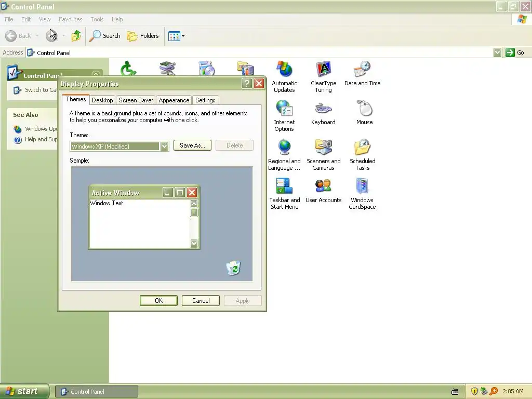The width and height of the screenshot is (532, 399).
Task: Open the Mouse settings icon
Action: (364, 113)
